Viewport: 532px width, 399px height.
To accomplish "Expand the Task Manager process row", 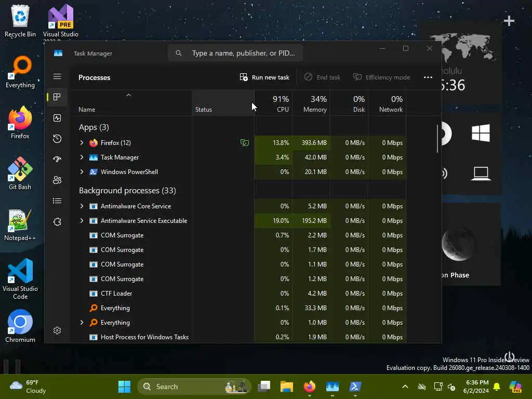I will point(82,157).
